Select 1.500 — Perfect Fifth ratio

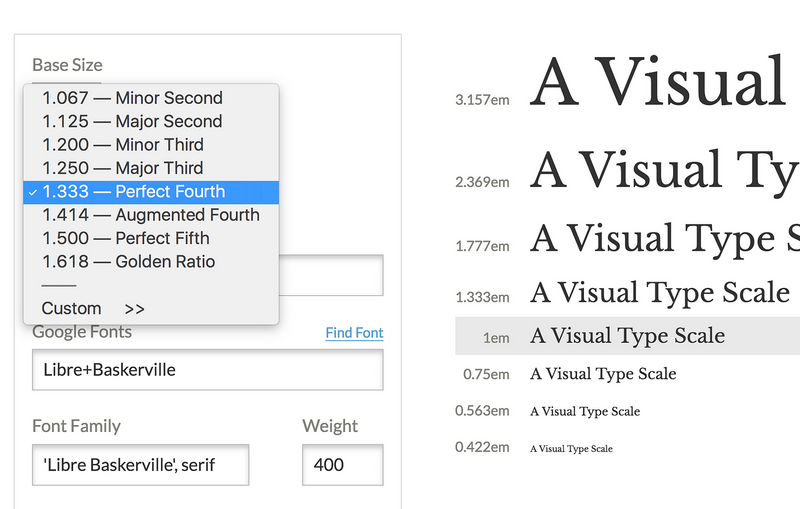[x=151, y=239]
